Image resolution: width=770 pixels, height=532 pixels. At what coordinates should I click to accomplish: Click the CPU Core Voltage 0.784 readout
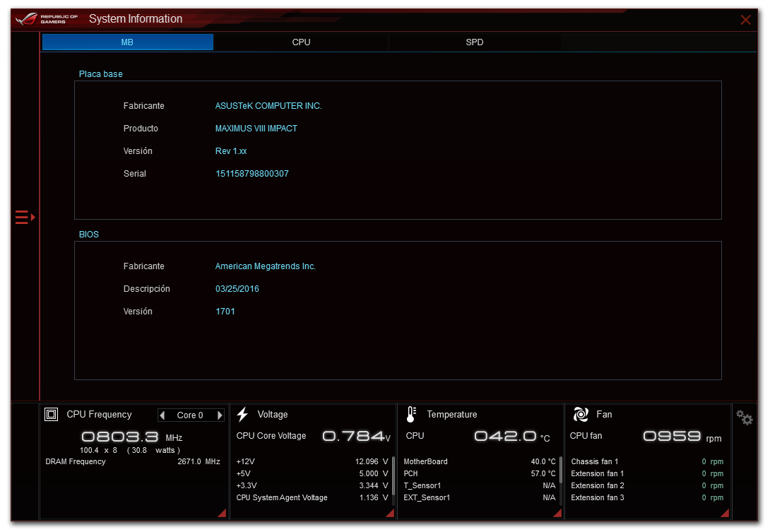pyautogui.click(x=356, y=436)
